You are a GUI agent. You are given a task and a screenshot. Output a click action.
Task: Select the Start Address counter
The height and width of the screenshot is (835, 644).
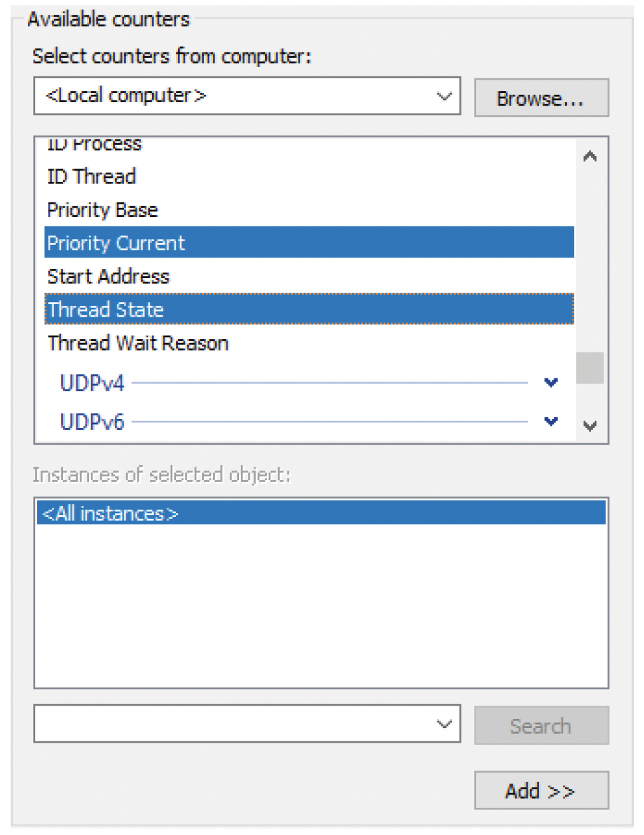(109, 276)
